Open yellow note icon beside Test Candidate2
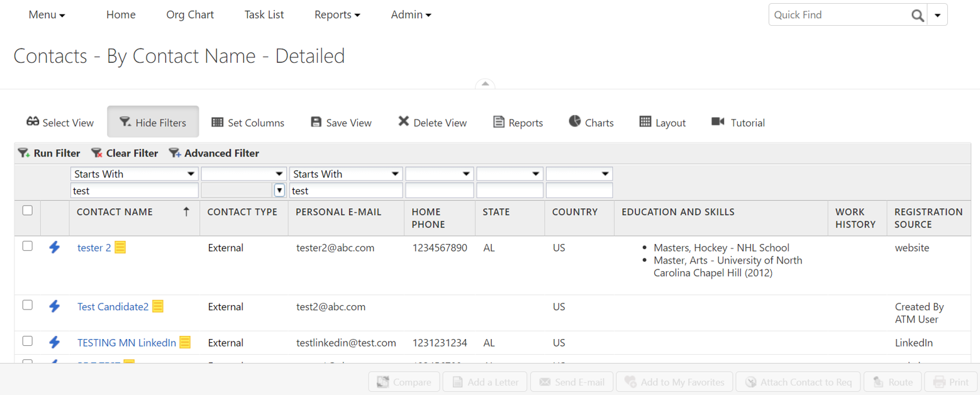 158,306
